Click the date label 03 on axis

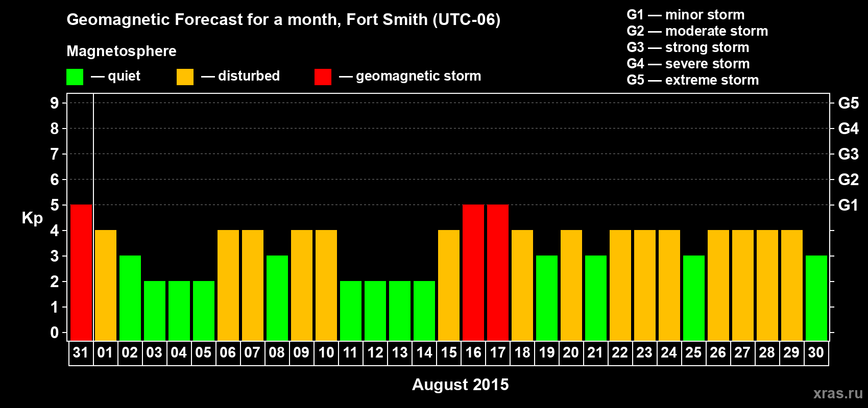click(154, 352)
